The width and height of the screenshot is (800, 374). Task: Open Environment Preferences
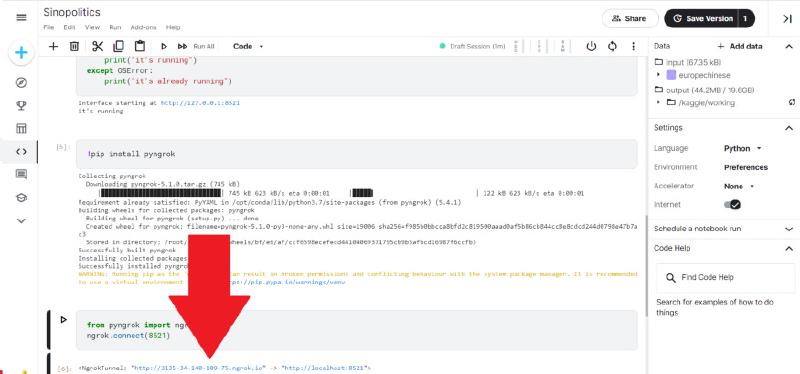point(745,167)
